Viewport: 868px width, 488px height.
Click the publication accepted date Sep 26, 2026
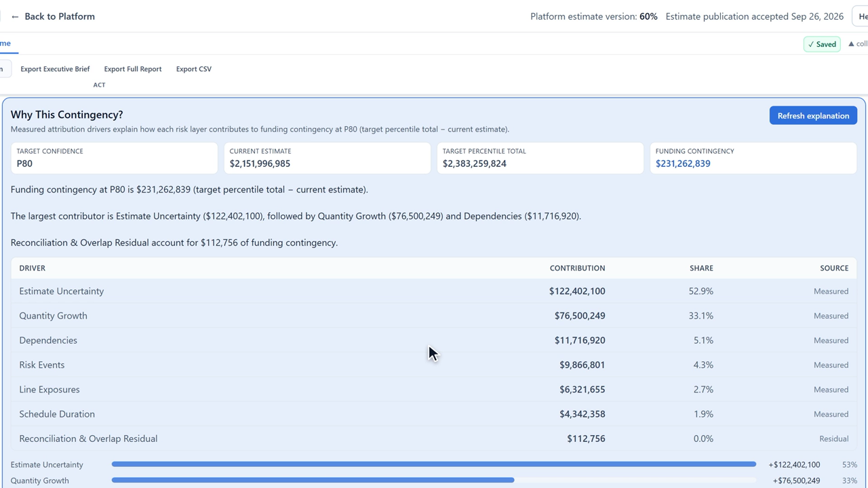[817, 16]
